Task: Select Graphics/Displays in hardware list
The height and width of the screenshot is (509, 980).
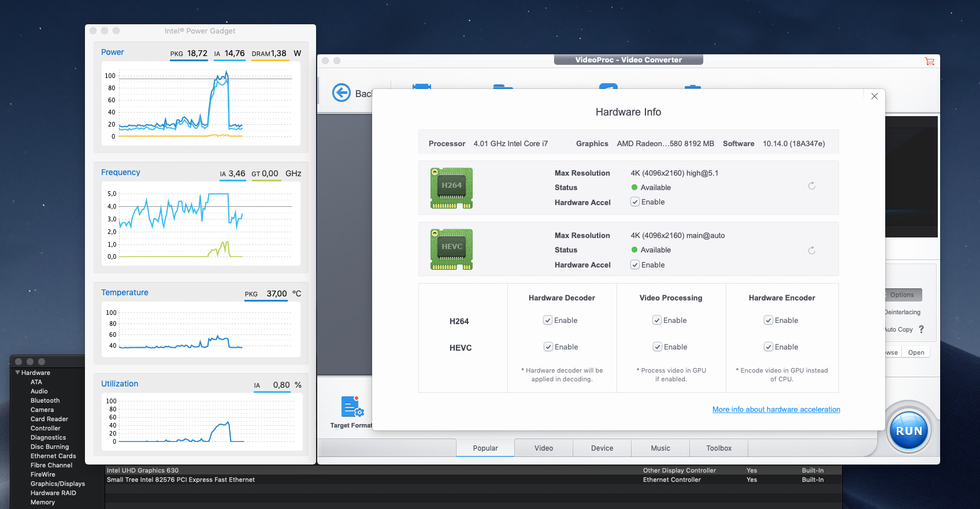Action: 57,484
